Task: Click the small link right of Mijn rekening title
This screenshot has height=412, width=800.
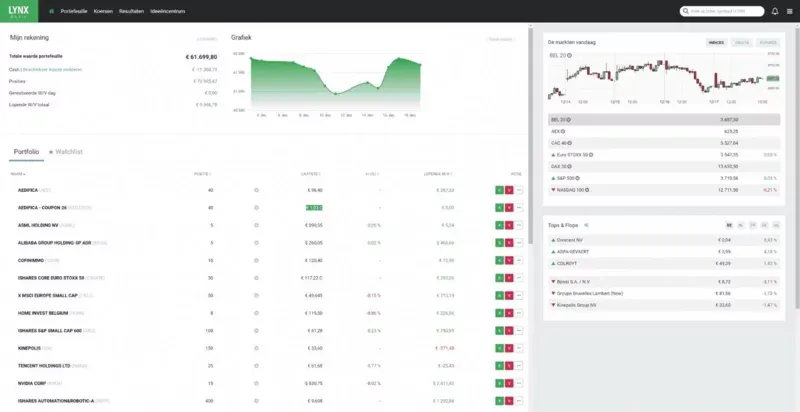Action: (207, 39)
